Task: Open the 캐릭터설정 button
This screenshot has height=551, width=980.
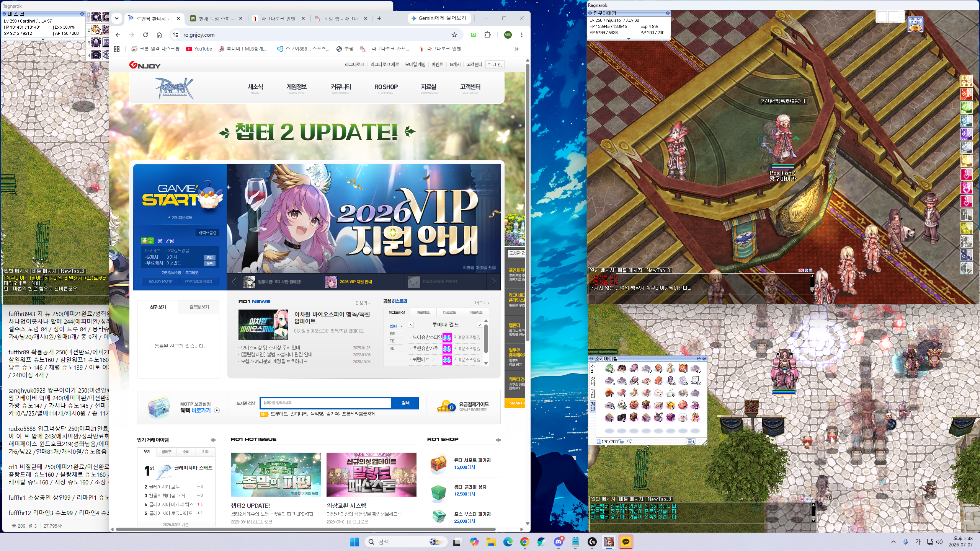Action: pos(207,233)
